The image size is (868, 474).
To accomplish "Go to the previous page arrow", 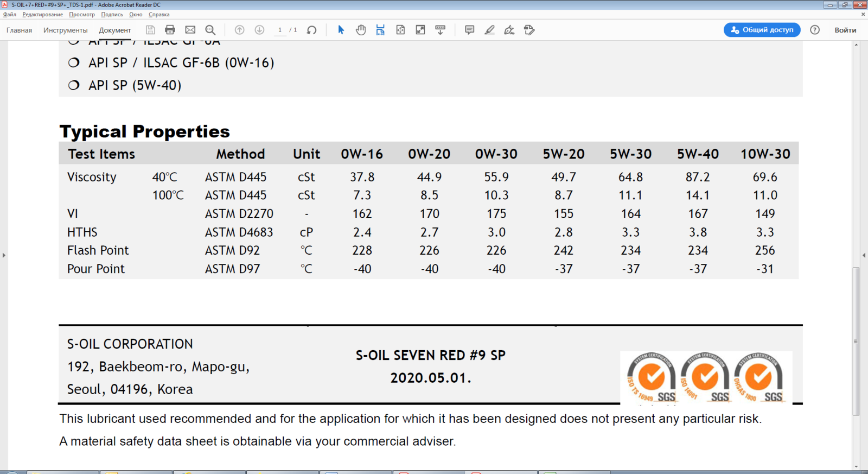I will pos(239,30).
